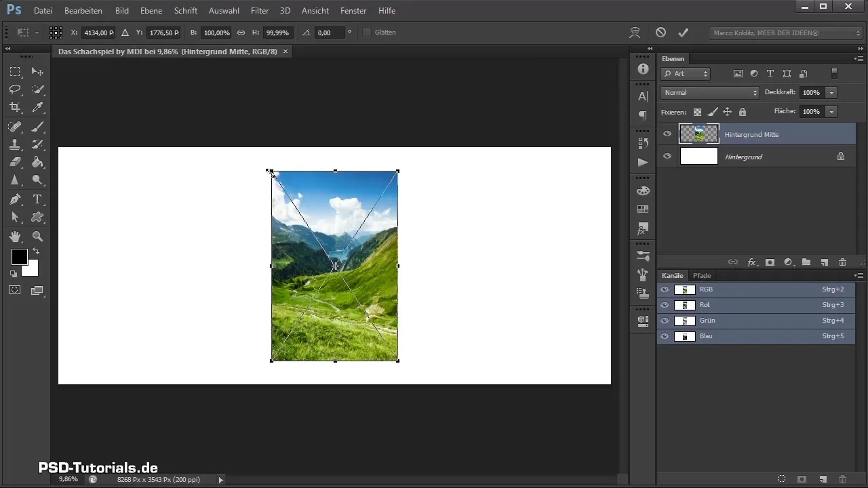Toggle visibility of the Grün channel

pos(665,321)
